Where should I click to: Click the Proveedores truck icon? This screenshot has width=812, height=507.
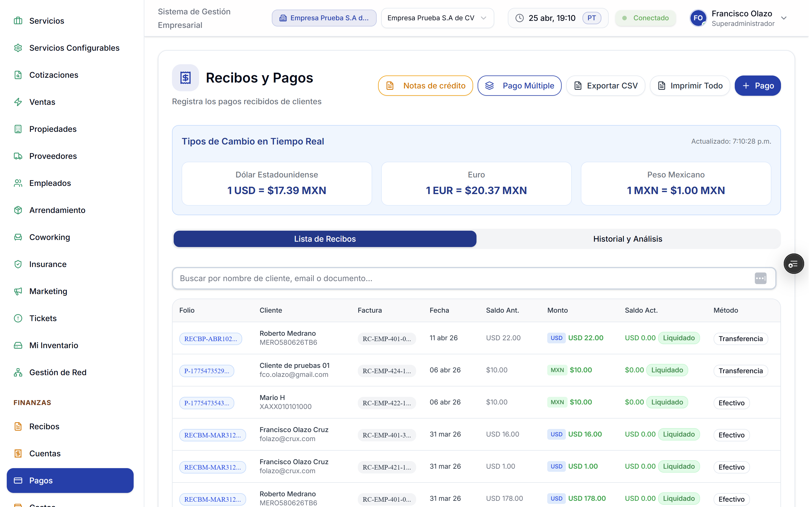pos(18,156)
